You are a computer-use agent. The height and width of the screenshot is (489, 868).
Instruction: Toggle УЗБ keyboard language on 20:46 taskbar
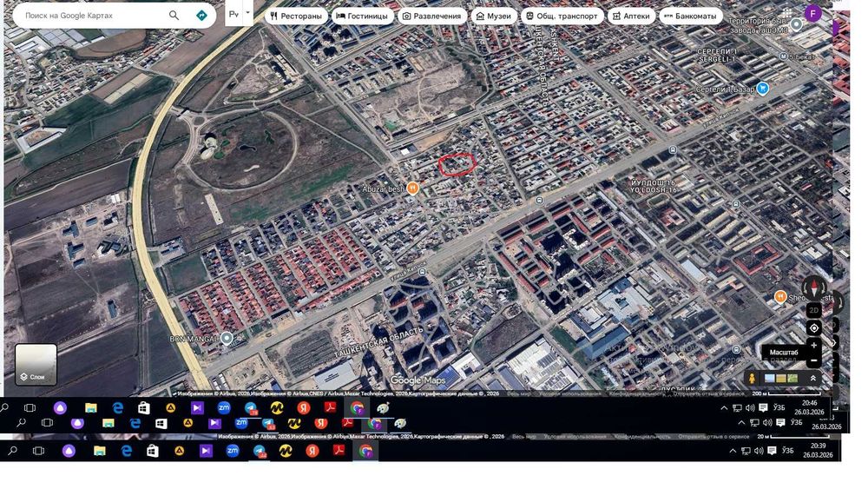point(779,407)
